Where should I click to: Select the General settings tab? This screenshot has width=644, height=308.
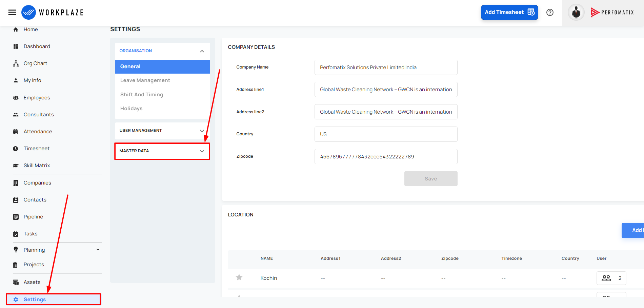tap(163, 66)
